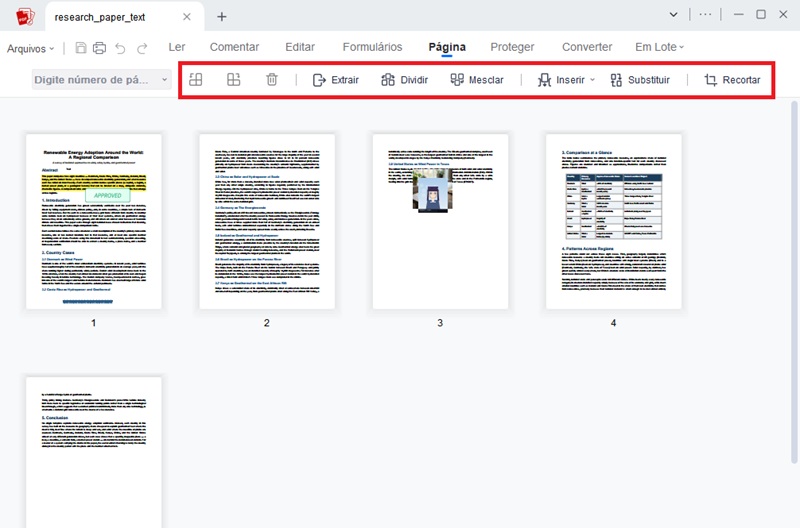Switch to the Formulários tab
Viewport: 800px width, 528px height.
372,47
